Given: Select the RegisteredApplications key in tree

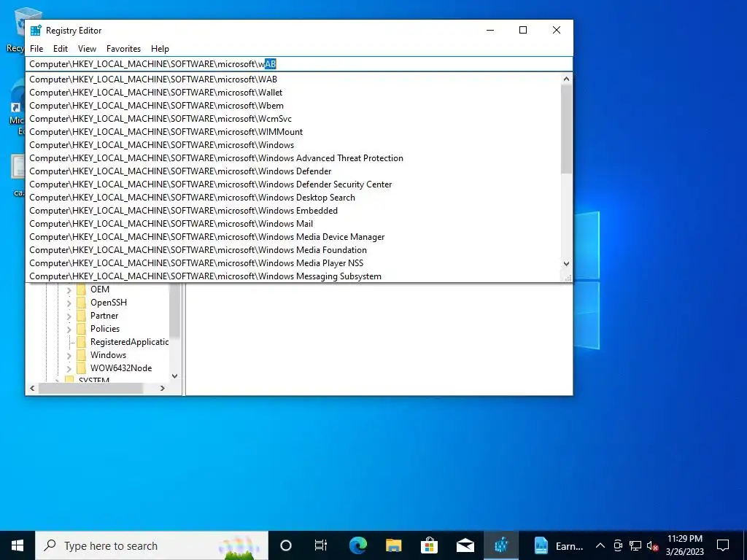Looking at the screenshot, I should (129, 342).
